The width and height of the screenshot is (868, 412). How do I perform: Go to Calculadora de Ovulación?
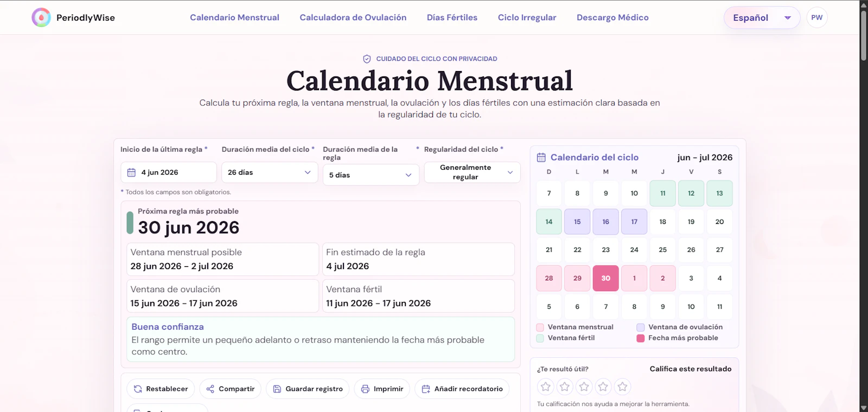[353, 17]
